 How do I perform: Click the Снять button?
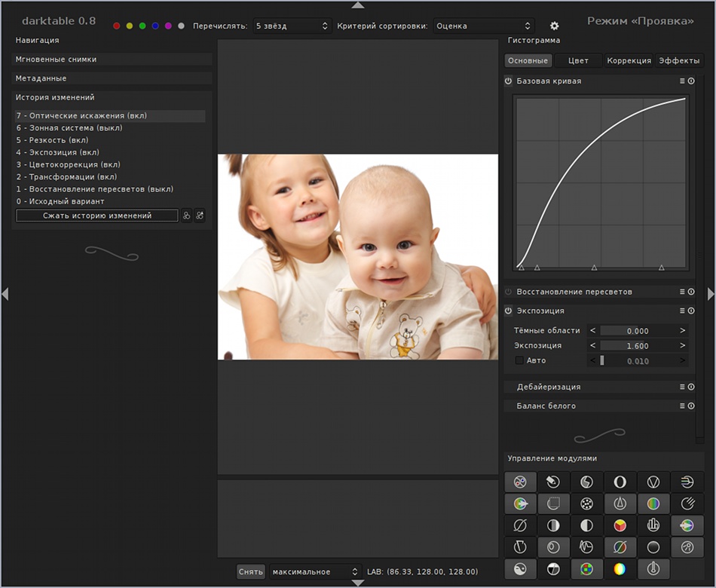(x=251, y=571)
